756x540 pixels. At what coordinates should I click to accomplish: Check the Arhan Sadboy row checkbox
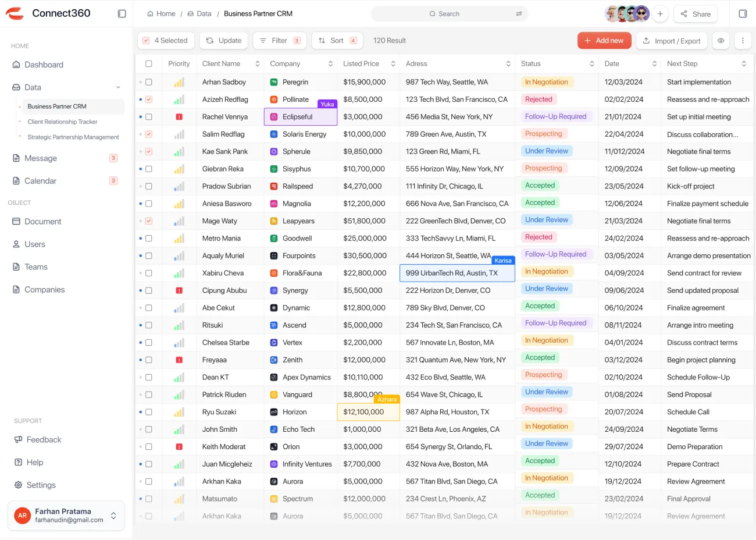tap(149, 82)
